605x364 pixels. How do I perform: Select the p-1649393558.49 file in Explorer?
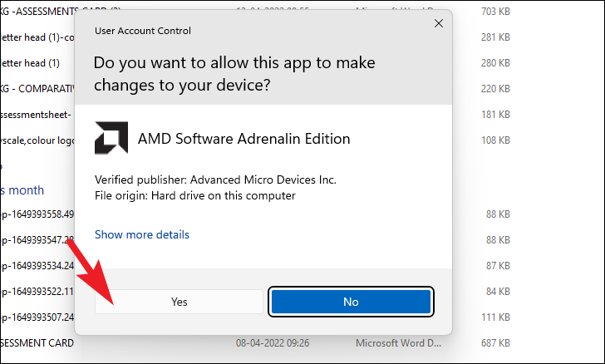tap(37, 214)
